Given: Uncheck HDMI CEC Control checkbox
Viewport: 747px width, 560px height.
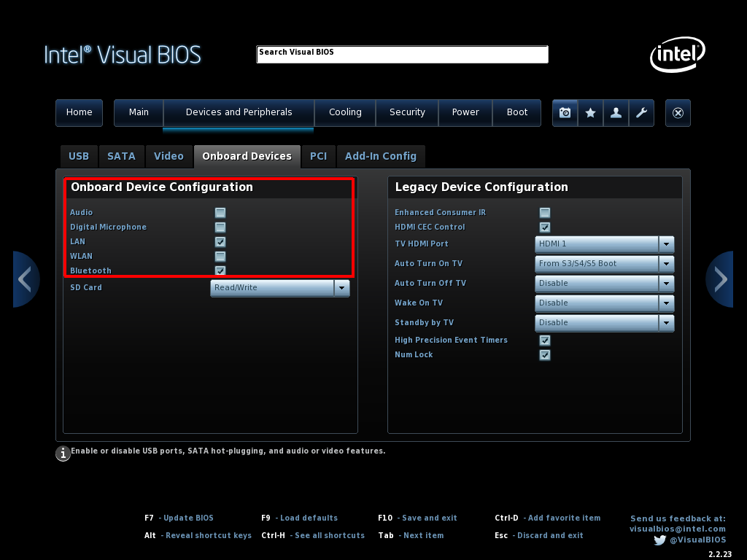Looking at the screenshot, I should [x=545, y=227].
